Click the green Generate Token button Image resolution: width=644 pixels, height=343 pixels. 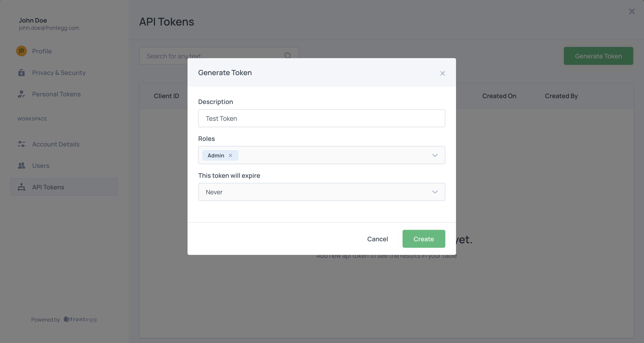click(x=598, y=56)
